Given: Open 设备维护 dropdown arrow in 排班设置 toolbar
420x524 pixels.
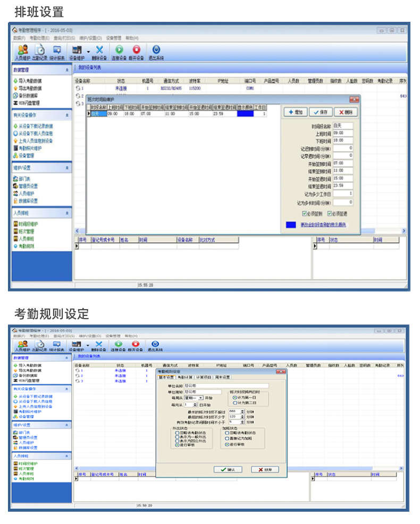Looking at the screenshot, I should pos(88,52).
